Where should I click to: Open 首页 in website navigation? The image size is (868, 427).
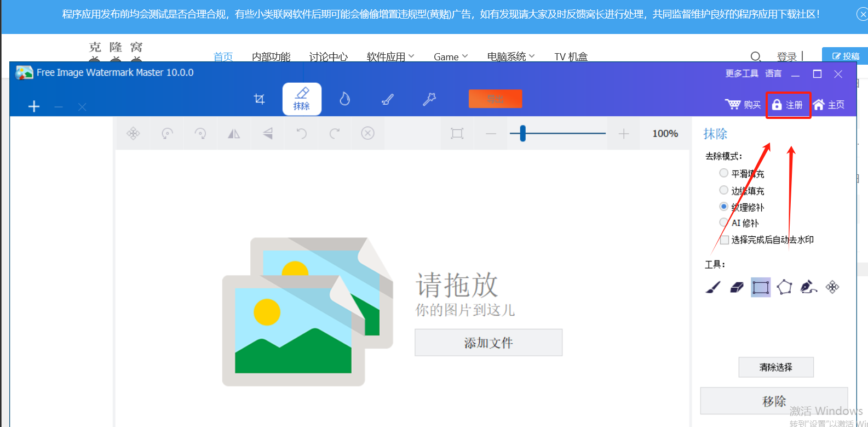pyautogui.click(x=223, y=56)
